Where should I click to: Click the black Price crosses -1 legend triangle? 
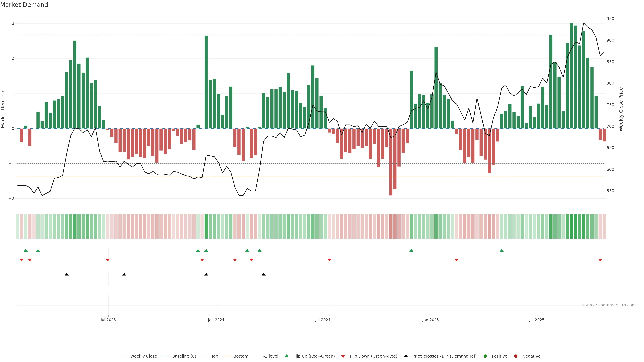pos(406,356)
